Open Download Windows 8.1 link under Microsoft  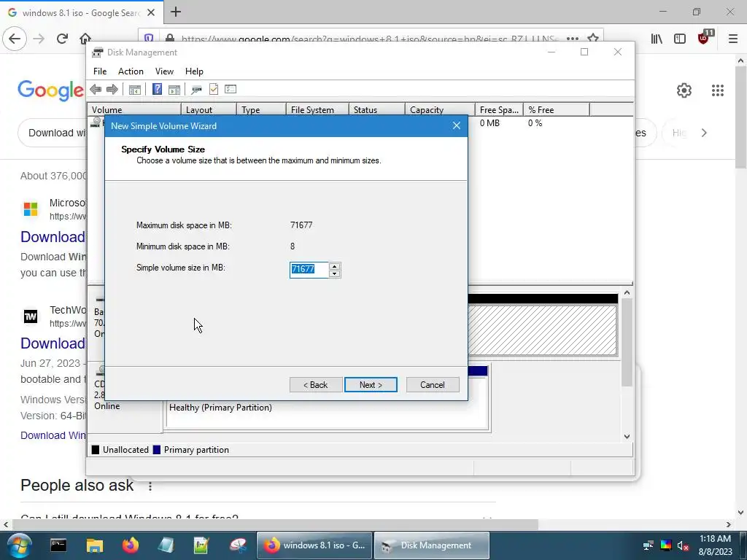click(x=53, y=237)
